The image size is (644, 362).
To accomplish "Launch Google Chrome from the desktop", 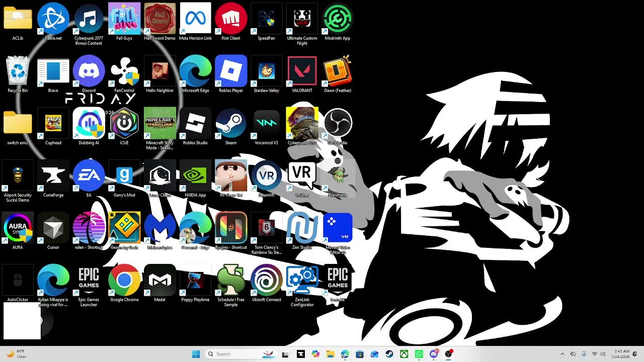I will (124, 284).
